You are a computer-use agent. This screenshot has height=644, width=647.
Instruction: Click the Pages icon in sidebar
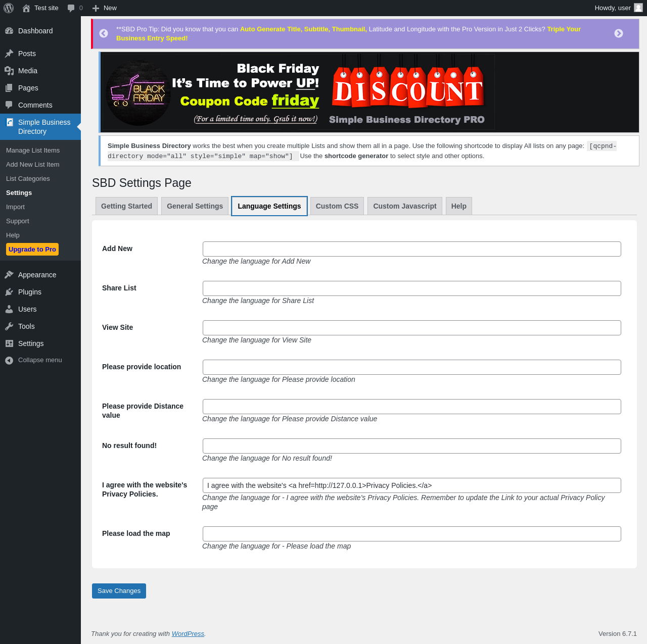(9, 88)
